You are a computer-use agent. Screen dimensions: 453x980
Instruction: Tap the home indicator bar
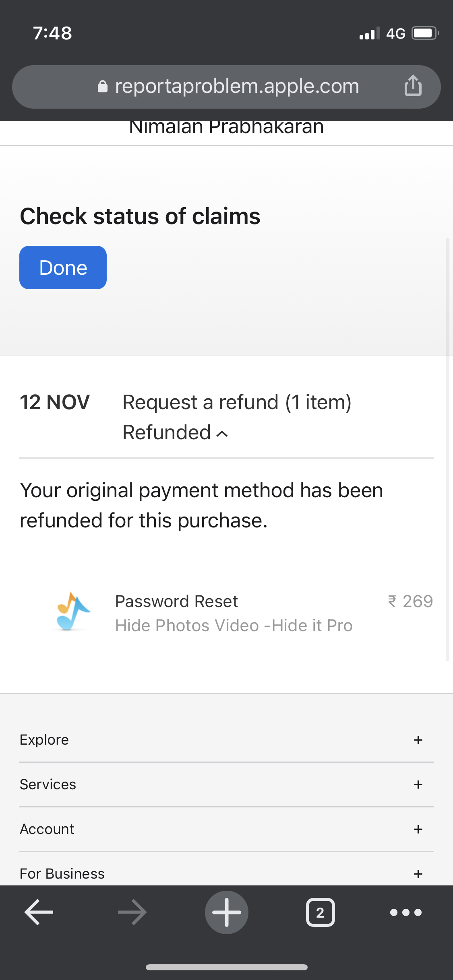coord(227,967)
